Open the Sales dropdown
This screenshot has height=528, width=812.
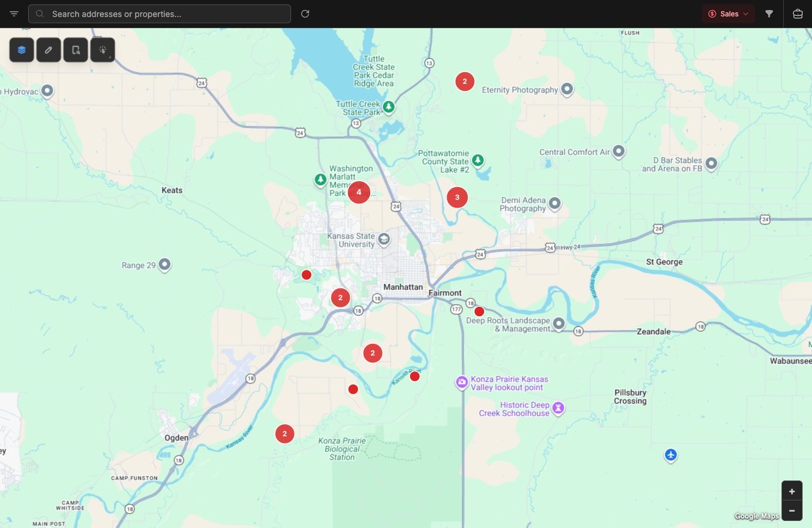click(x=728, y=14)
